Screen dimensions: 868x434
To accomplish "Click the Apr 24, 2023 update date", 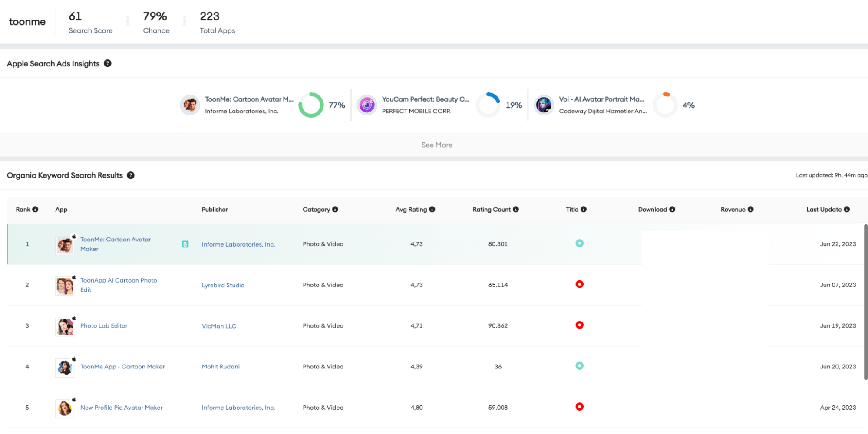I will (838, 408).
